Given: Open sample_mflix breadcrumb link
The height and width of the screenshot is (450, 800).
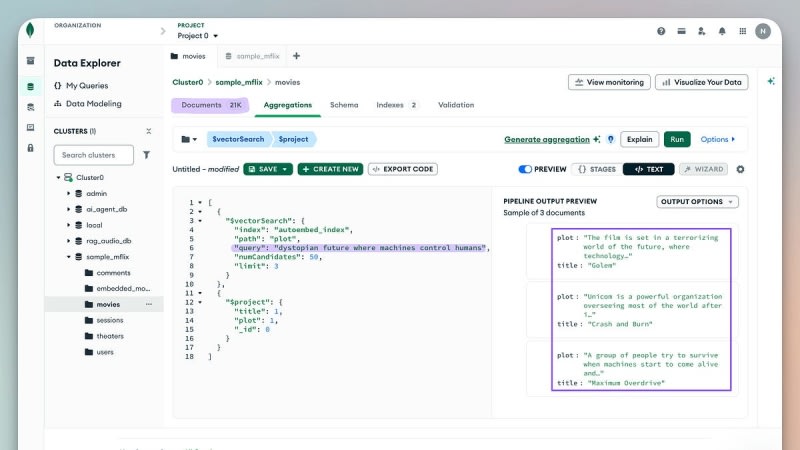Looking at the screenshot, I should coord(239,82).
